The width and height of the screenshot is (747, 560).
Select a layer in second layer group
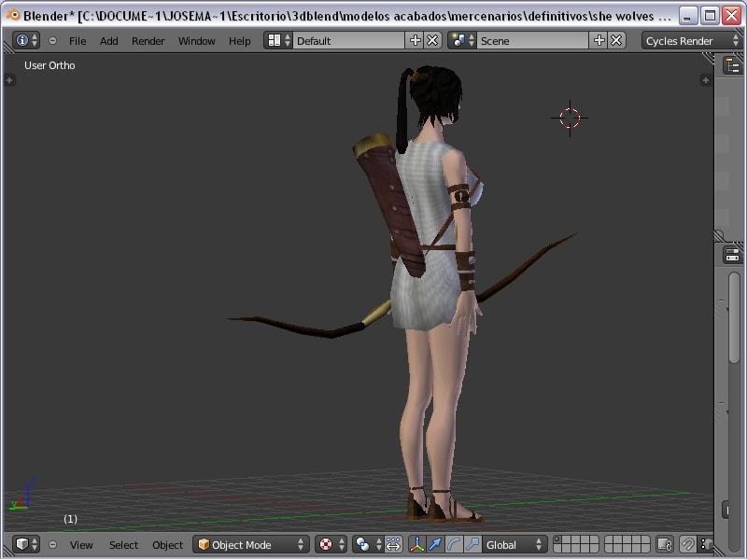tap(627, 544)
